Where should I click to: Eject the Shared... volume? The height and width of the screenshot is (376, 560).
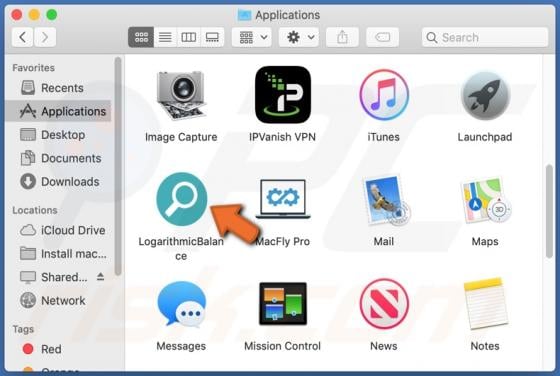(100, 276)
